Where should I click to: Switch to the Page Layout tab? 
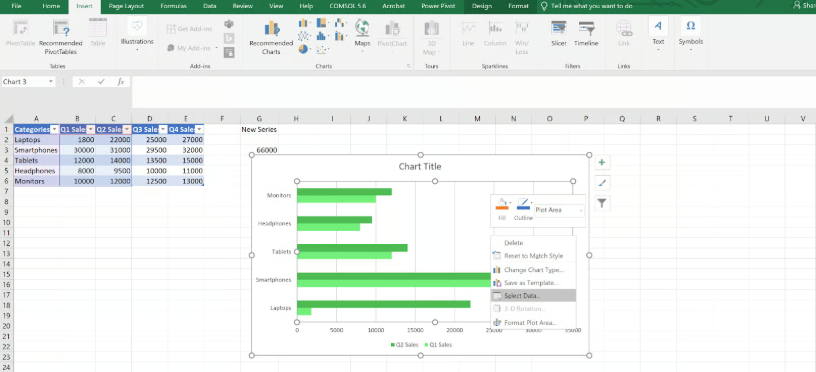125,6
